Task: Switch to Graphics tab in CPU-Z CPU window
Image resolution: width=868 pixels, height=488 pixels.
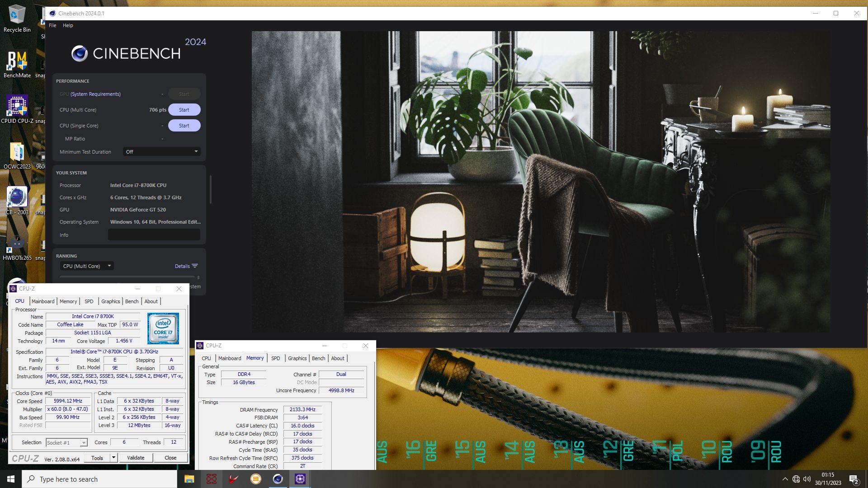Action: click(111, 301)
